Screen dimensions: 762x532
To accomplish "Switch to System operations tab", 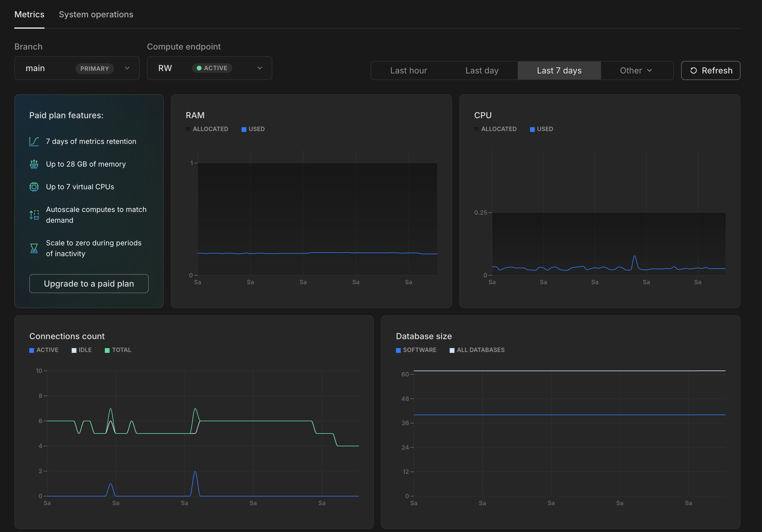I will point(96,14).
